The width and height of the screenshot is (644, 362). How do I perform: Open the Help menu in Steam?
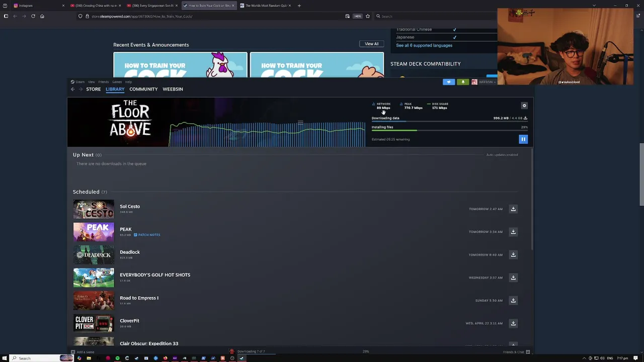(128, 82)
